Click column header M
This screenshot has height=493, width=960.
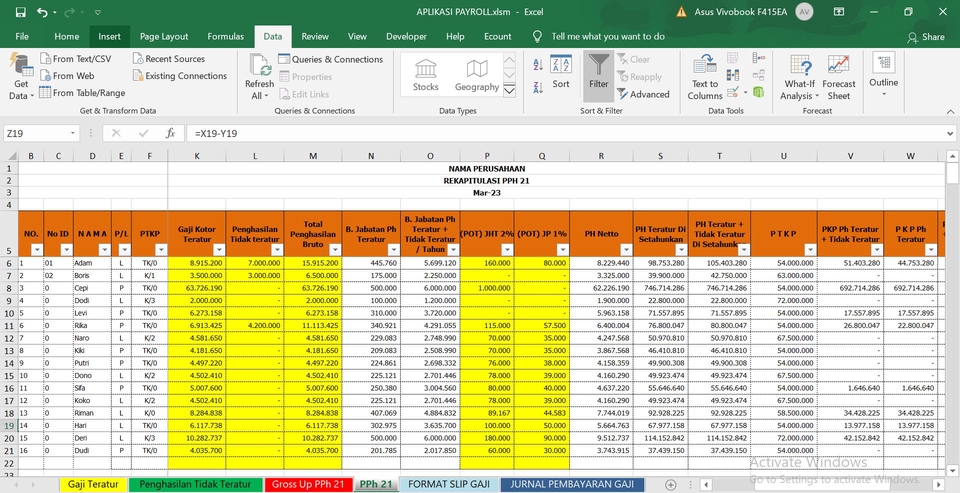click(313, 156)
